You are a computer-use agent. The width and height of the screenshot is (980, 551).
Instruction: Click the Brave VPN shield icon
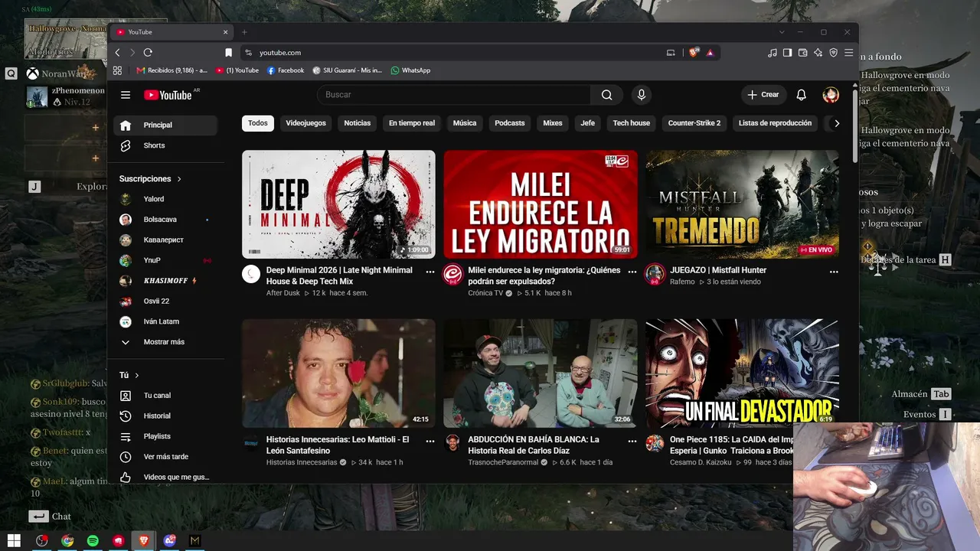834,53
